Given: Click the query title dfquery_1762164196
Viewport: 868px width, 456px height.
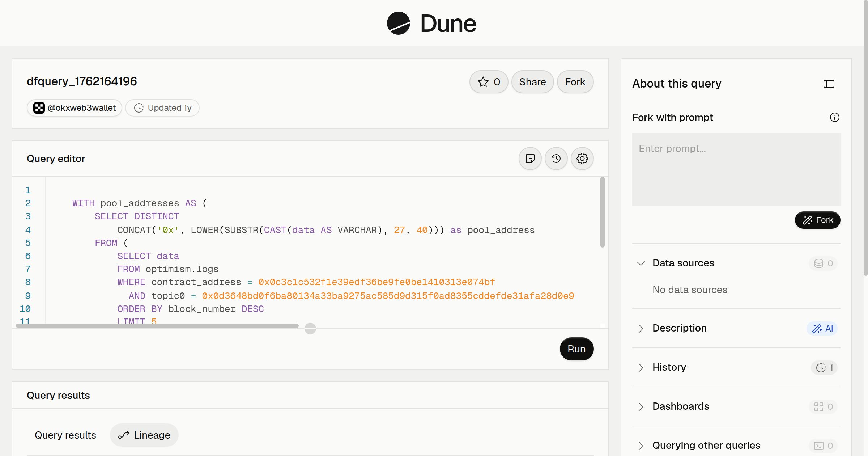Looking at the screenshot, I should coord(82,81).
